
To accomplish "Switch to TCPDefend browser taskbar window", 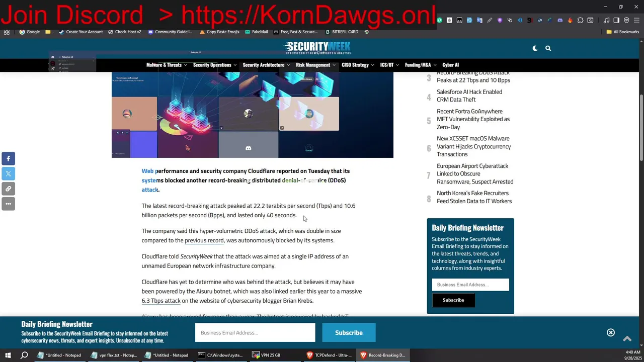I will (x=330, y=355).
